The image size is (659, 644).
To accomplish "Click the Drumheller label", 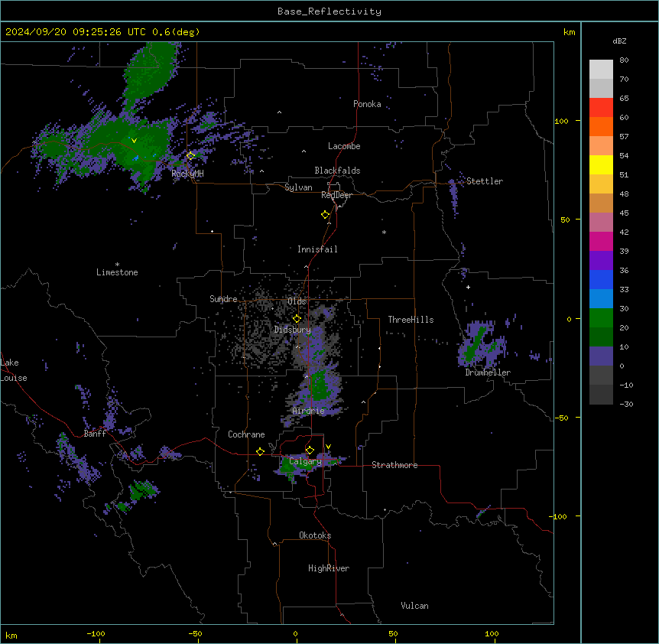I will [488, 372].
